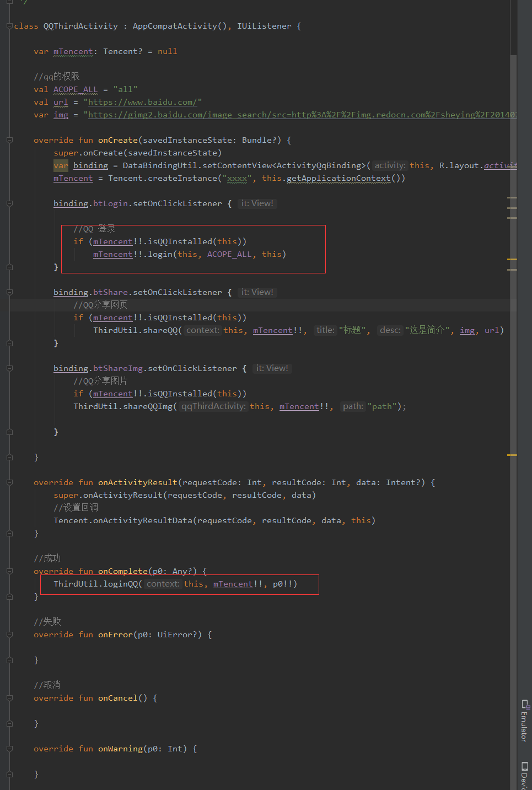The height and width of the screenshot is (790, 532).
Task: Collapse the onError function fold marker
Action: pos(9,635)
